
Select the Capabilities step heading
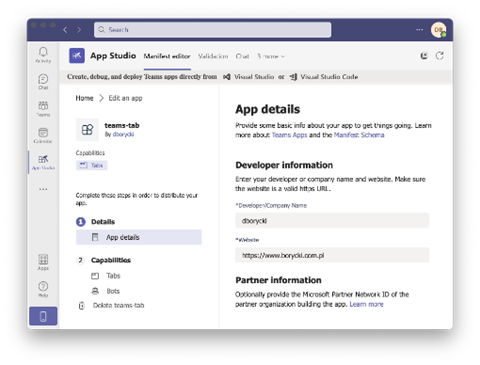[111, 260]
